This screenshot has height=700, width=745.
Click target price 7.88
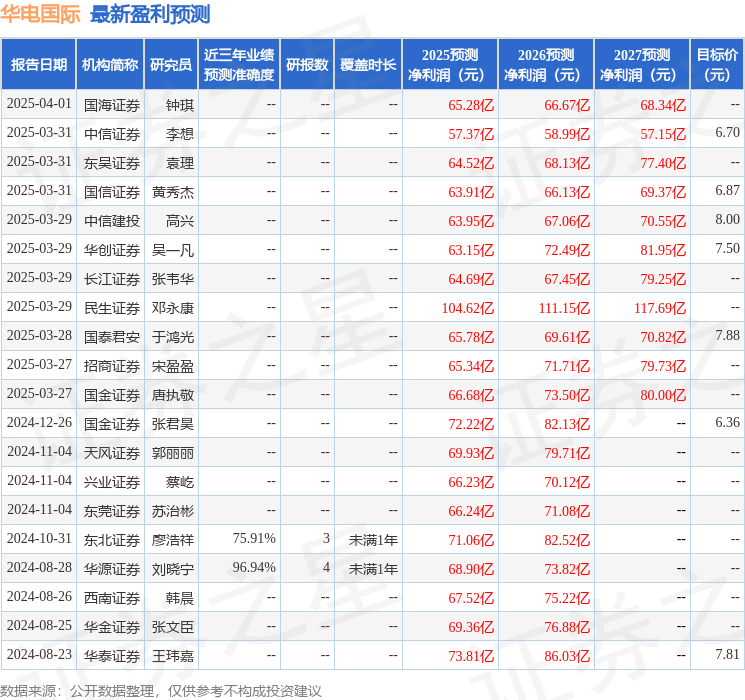click(x=728, y=335)
